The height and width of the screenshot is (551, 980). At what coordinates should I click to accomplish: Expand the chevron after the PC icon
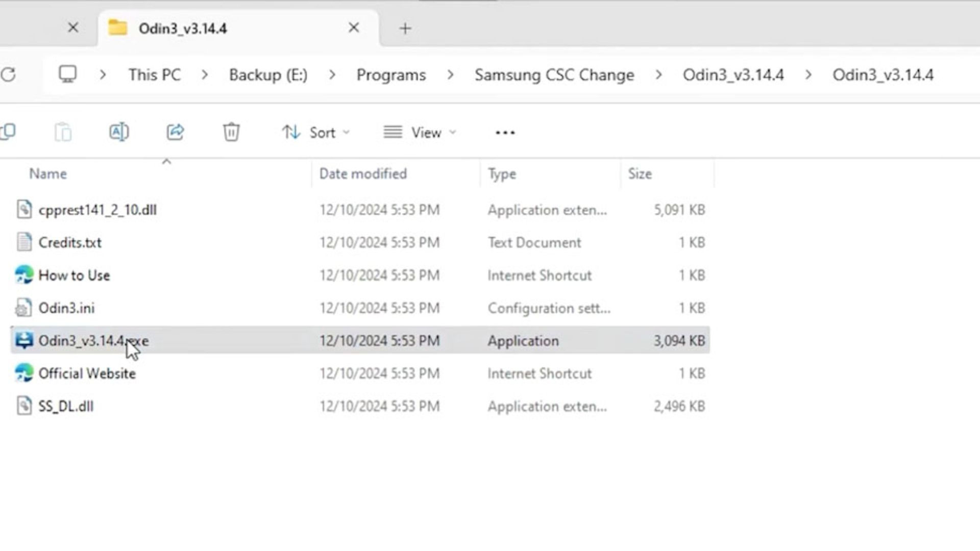[x=103, y=75]
